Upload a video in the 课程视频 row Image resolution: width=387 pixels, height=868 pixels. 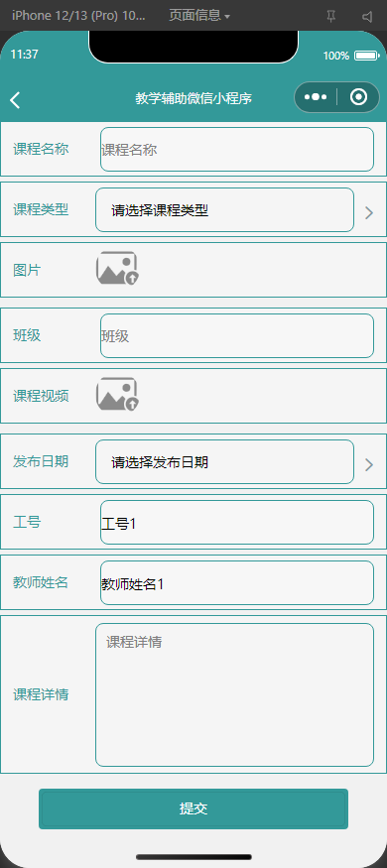pos(117,395)
